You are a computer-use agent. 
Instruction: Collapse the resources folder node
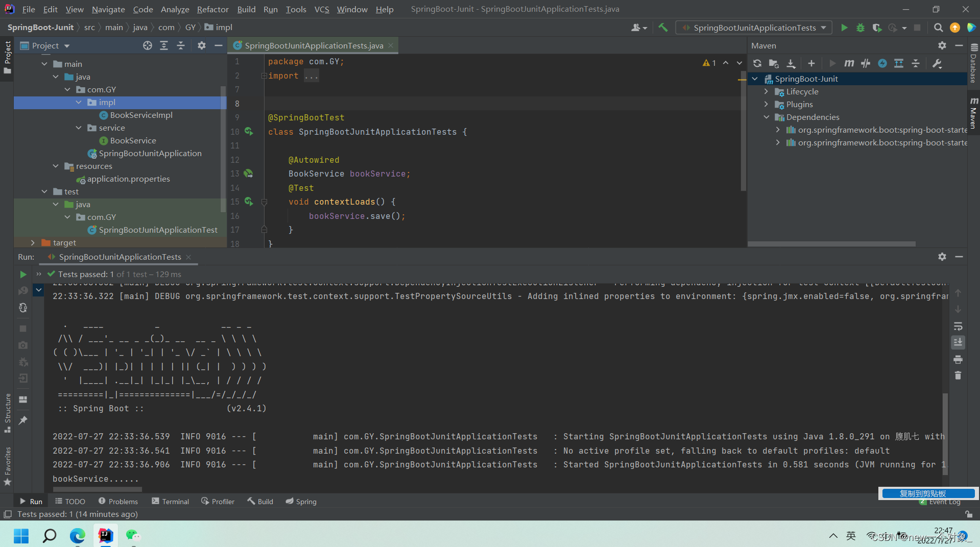[x=56, y=166]
